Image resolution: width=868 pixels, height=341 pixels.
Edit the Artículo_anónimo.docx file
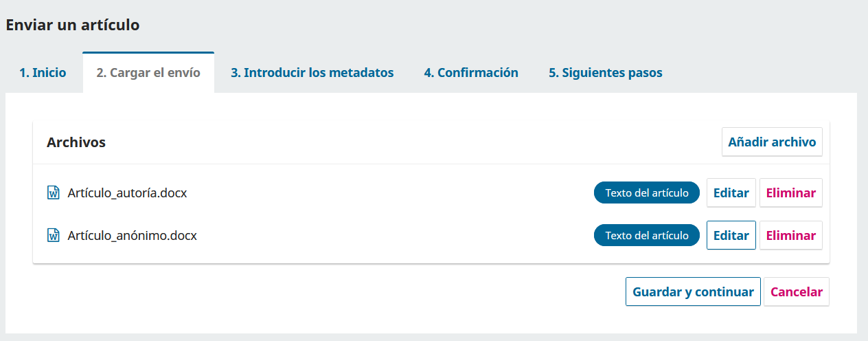(731, 235)
